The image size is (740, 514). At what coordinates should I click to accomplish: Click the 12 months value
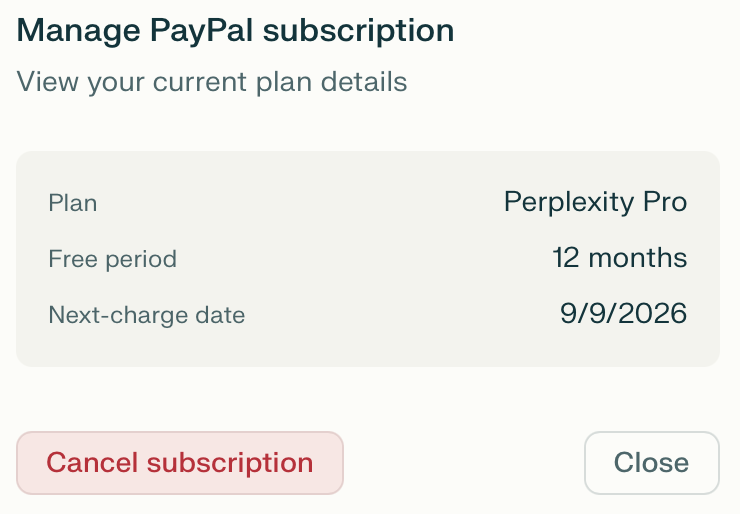[619, 258]
